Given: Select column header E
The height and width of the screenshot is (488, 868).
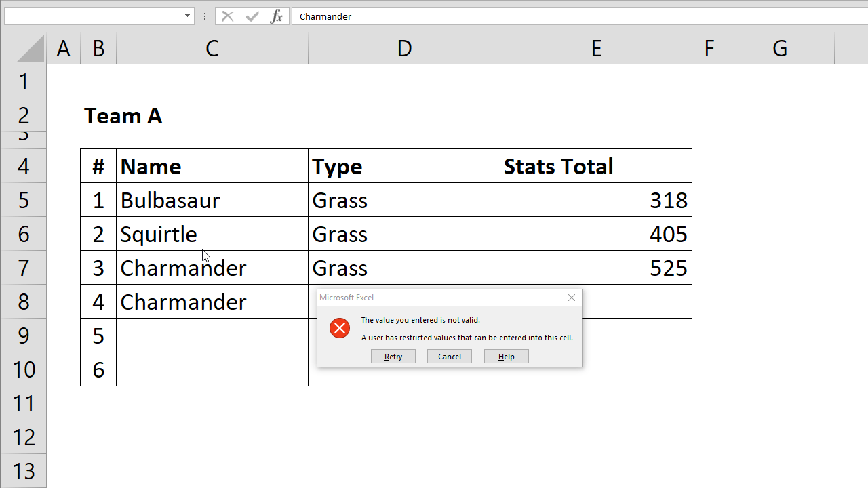Looking at the screenshot, I should [596, 47].
